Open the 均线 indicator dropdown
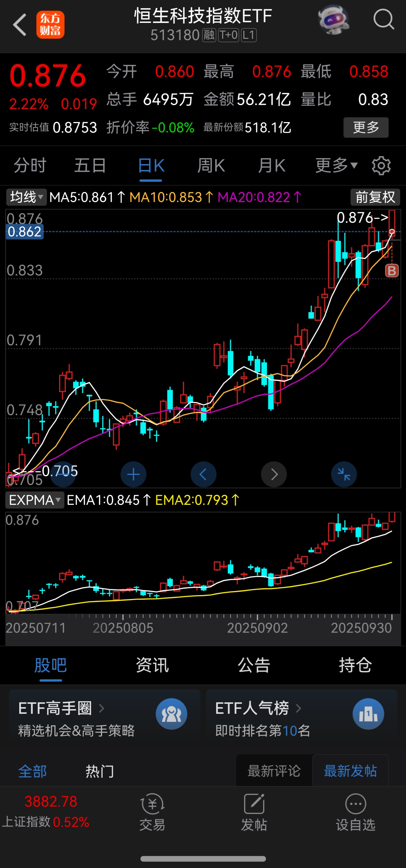The image size is (406, 868). [x=26, y=197]
